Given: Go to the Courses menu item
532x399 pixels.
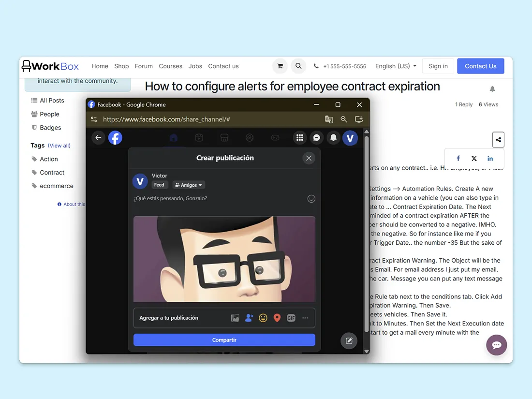Looking at the screenshot, I should (x=170, y=66).
